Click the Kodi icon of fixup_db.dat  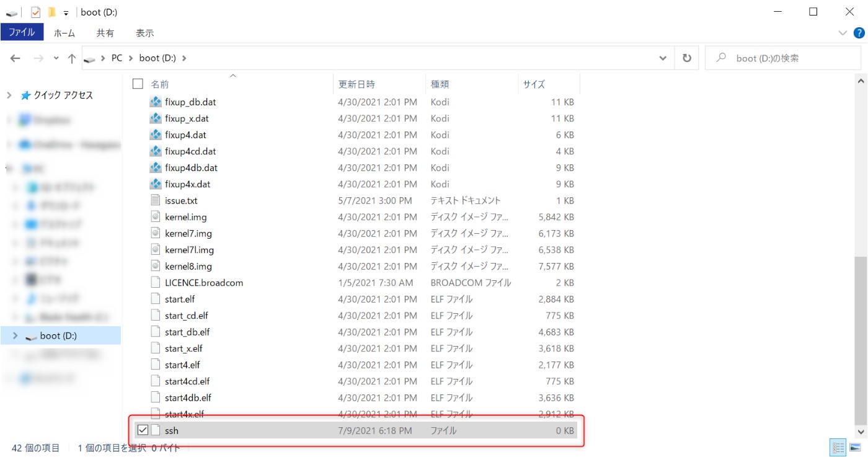pyautogui.click(x=156, y=102)
